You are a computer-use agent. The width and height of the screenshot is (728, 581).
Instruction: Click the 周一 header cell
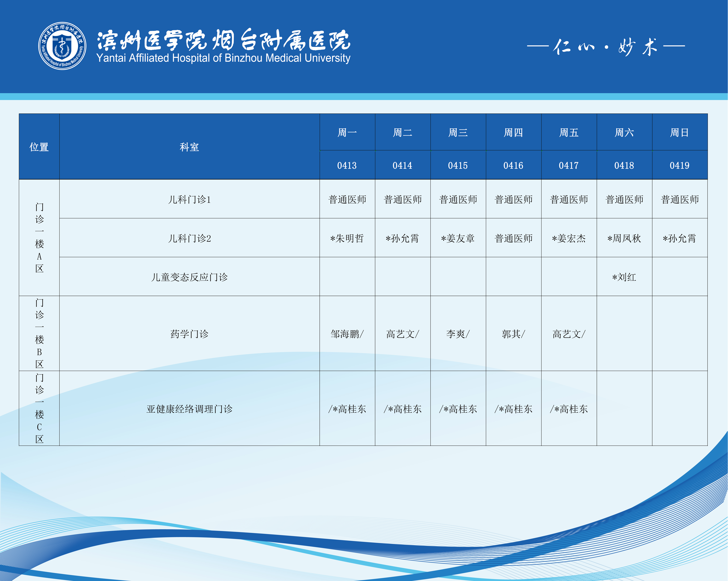coord(347,132)
